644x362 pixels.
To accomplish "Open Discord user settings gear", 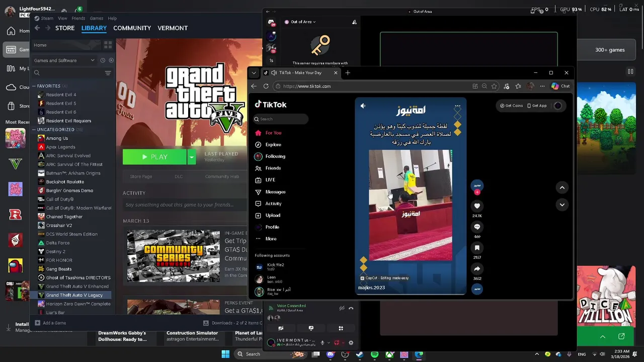I will tap(351, 343).
